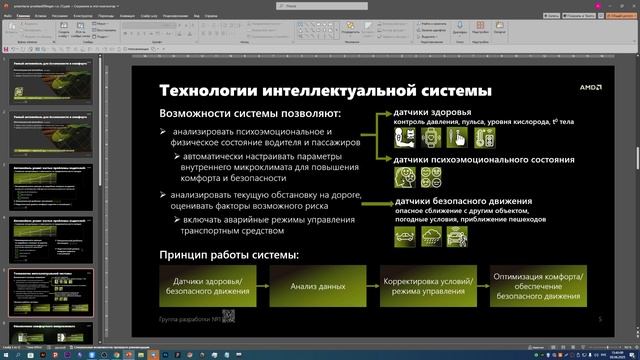Open the quick access toolbar customize arrow
This screenshot has width=640, height=360.
[163, 49]
